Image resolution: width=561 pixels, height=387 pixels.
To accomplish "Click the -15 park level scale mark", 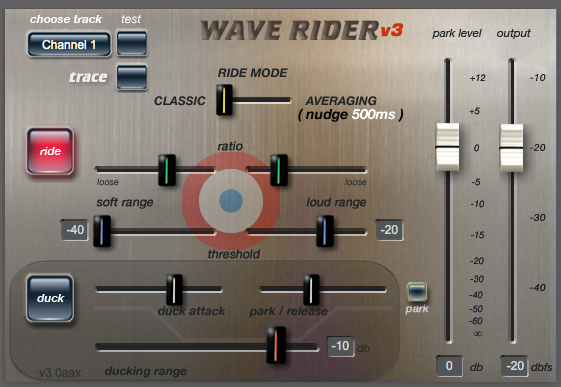I will [478, 235].
